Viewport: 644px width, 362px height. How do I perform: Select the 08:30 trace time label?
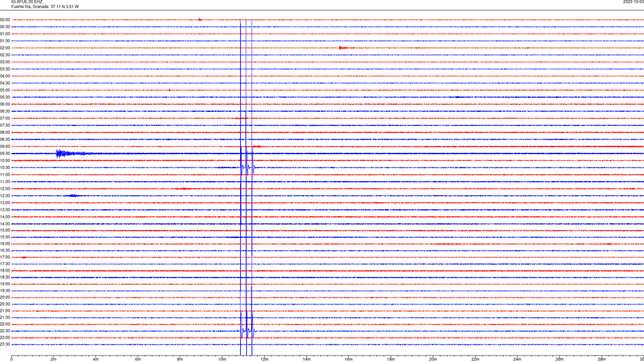(5, 139)
